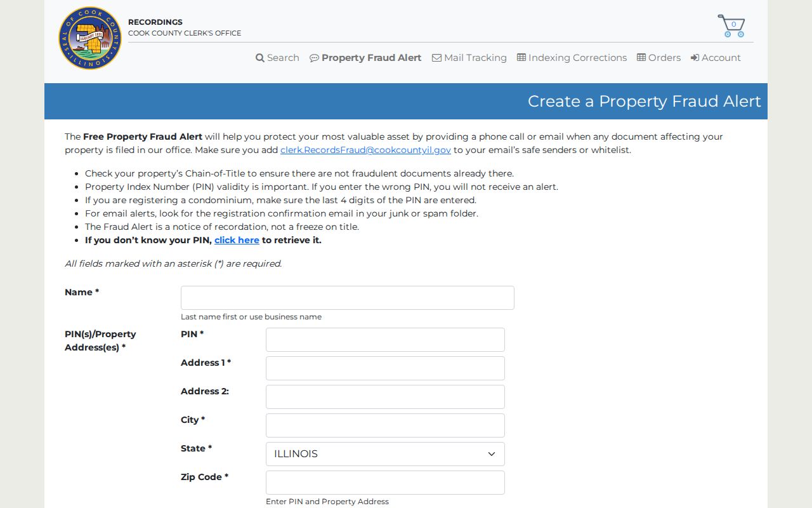Click the 'City *' field label

pos(193,420)
